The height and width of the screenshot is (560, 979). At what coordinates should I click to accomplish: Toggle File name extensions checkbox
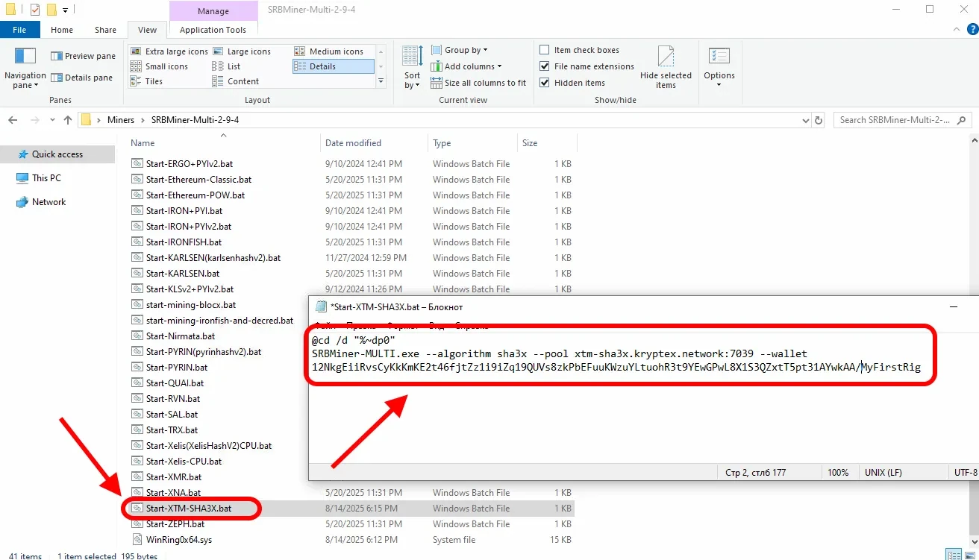[545, 66]
